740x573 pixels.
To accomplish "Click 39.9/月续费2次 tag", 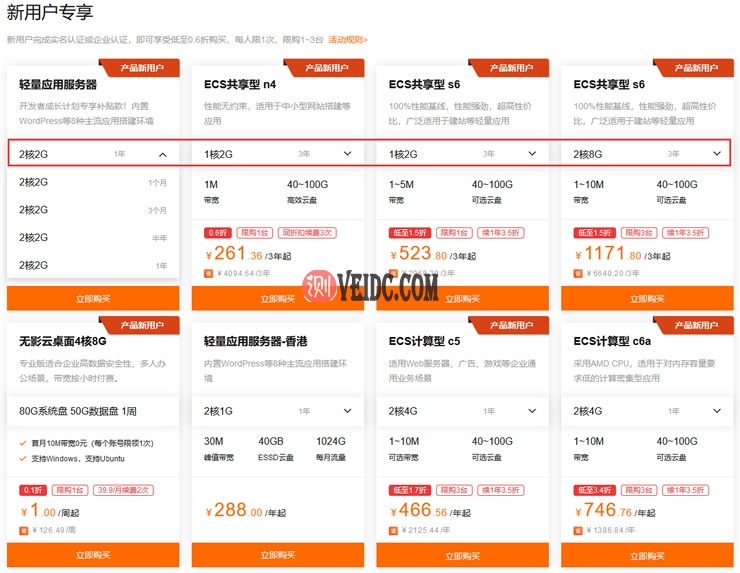I will click(x=123, y=490).
